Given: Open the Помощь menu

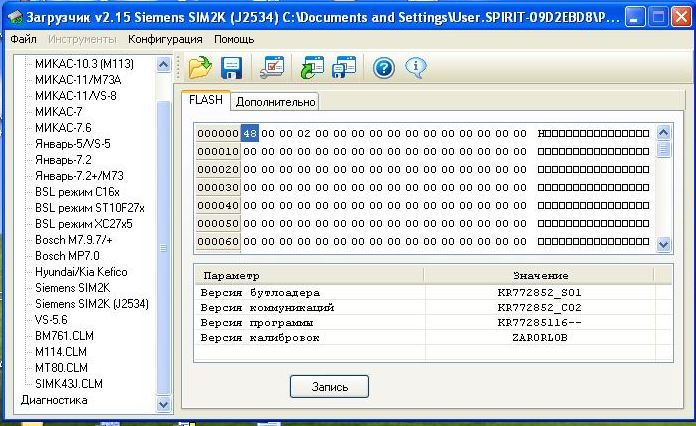Looking at the screenshot, I should [234, 39].
